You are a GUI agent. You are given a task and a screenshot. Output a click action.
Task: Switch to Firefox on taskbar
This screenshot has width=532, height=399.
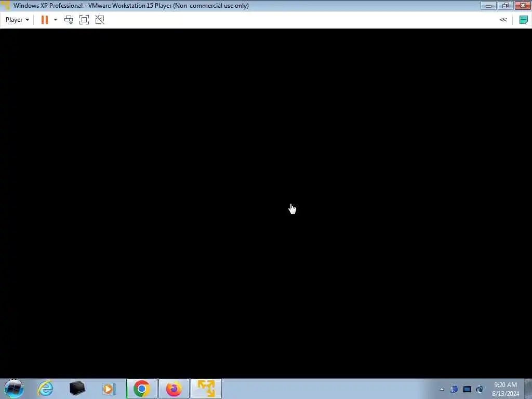[174, 389]
